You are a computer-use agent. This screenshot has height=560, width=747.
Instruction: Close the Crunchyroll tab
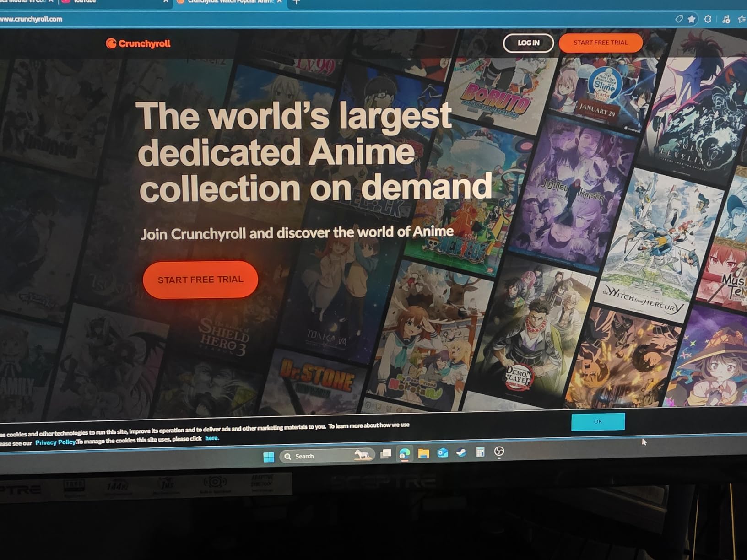(280, 2)
